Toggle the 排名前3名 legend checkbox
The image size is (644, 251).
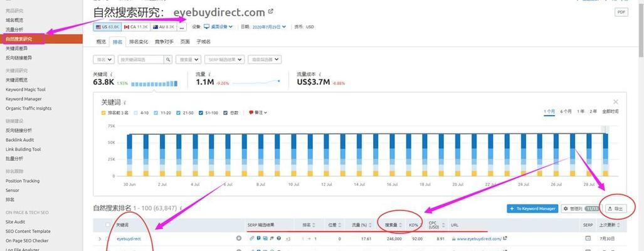click(103, 112)
